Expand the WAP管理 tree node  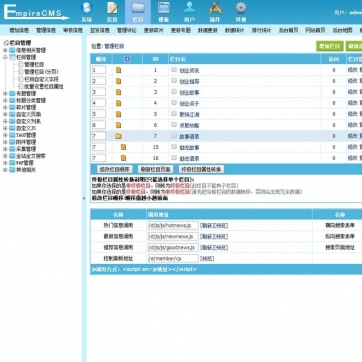pos(5,163)
